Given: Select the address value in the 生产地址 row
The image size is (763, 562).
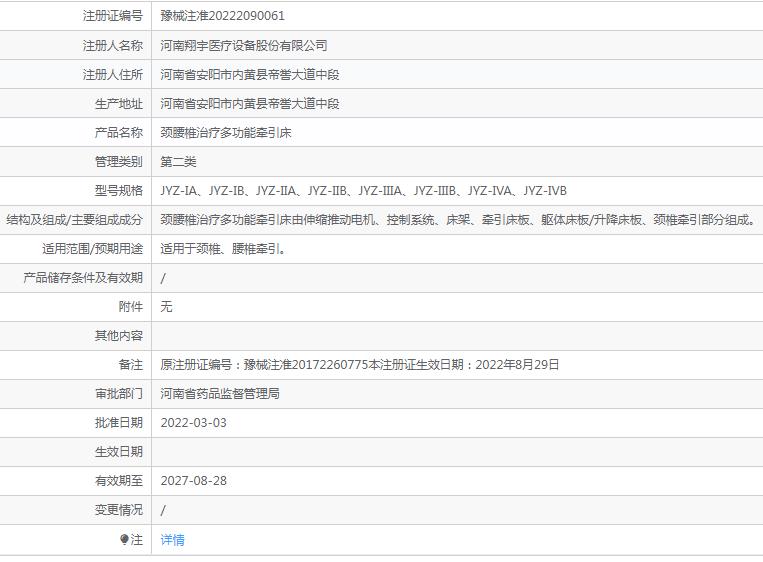Looking at the screenshot, I should tap(250, 104).
